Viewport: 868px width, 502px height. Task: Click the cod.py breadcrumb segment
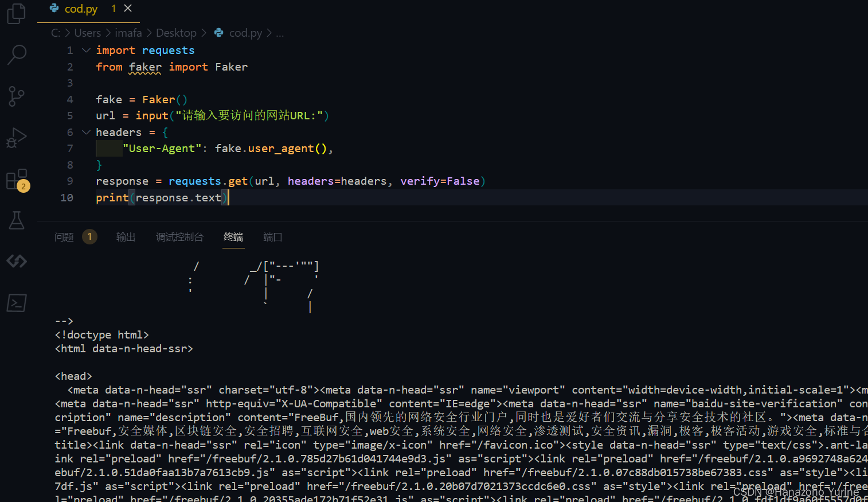pyautogui.click(x=245, y=33)
